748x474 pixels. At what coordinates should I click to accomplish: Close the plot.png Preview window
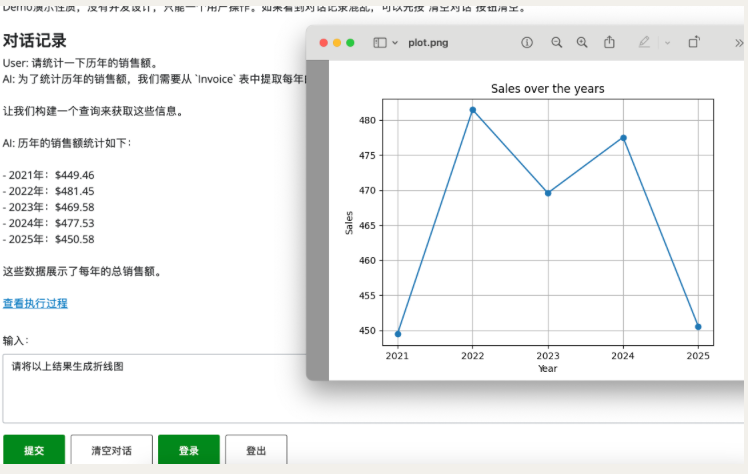pyautogui.click(x=323, y=43)
